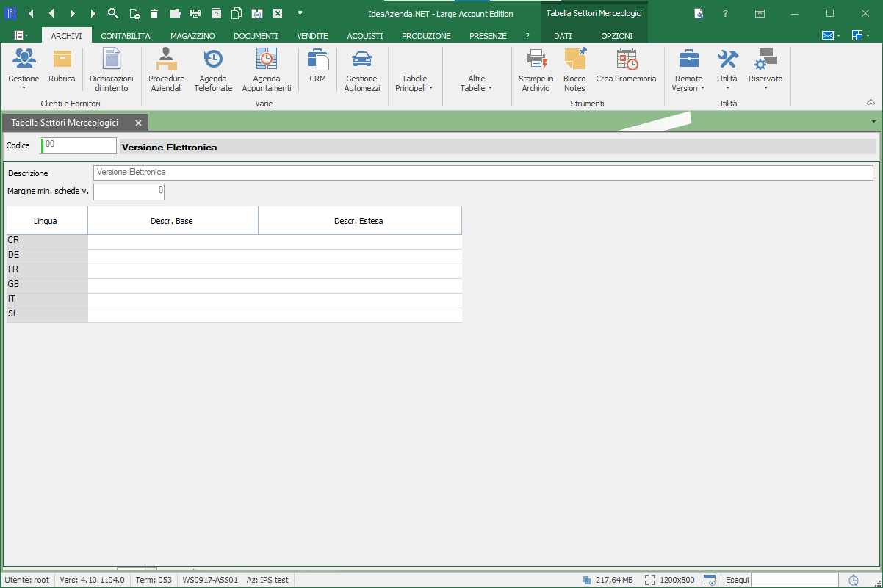
Task: Open the Rubrica address book
Action: click(x=62, y=66)
